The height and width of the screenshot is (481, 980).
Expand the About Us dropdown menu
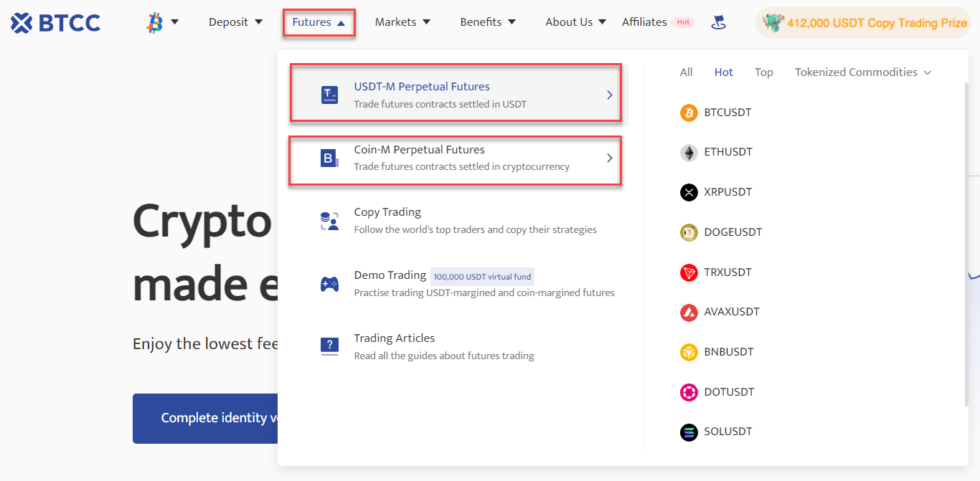click(x=575, y=22)
